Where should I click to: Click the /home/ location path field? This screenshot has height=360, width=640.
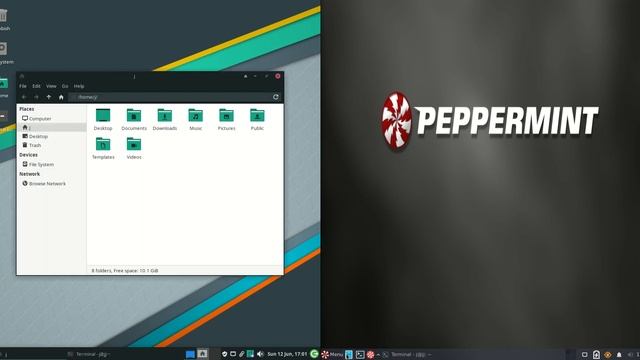[169, 97]
